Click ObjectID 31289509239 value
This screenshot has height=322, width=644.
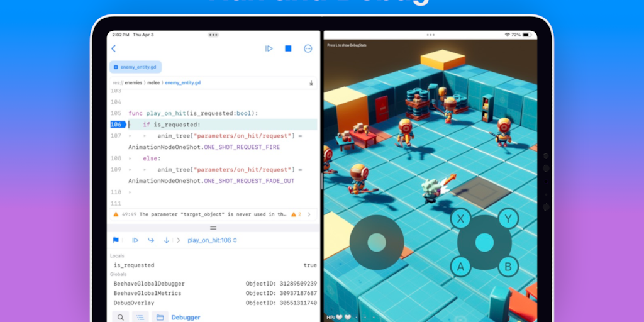pos(281,284)
